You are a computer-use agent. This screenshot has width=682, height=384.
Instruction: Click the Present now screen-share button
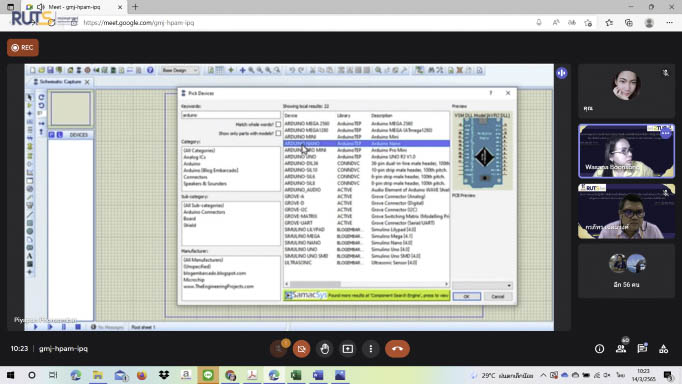348,349
